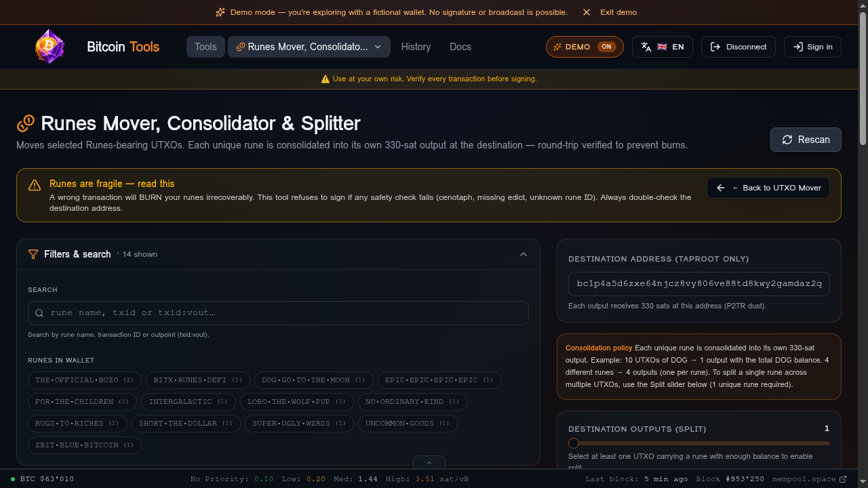Toggle LOBO•THE•WOLF•PUP rune filter chip
The width and height of the screenshot is (868, 488).
click(x=296, y=402)
